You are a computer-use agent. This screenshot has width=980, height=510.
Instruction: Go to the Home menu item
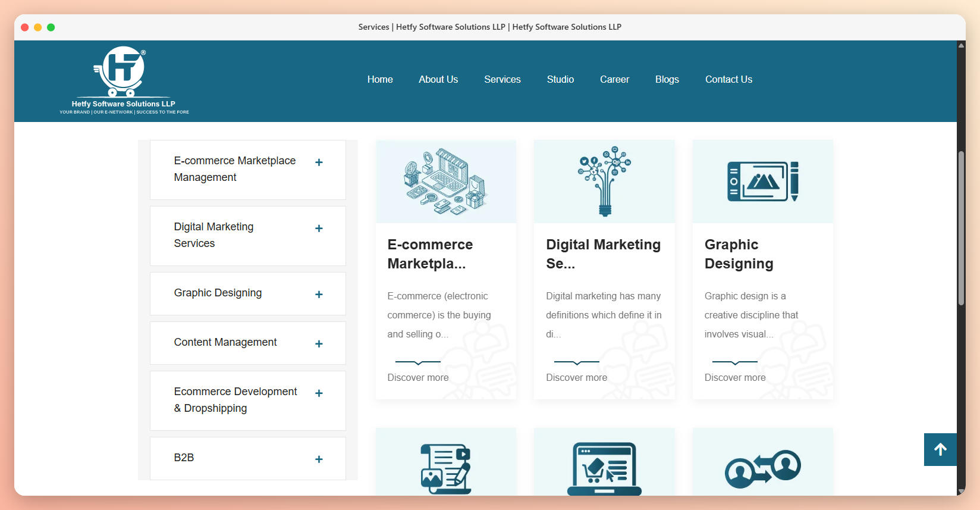point(380,79)
